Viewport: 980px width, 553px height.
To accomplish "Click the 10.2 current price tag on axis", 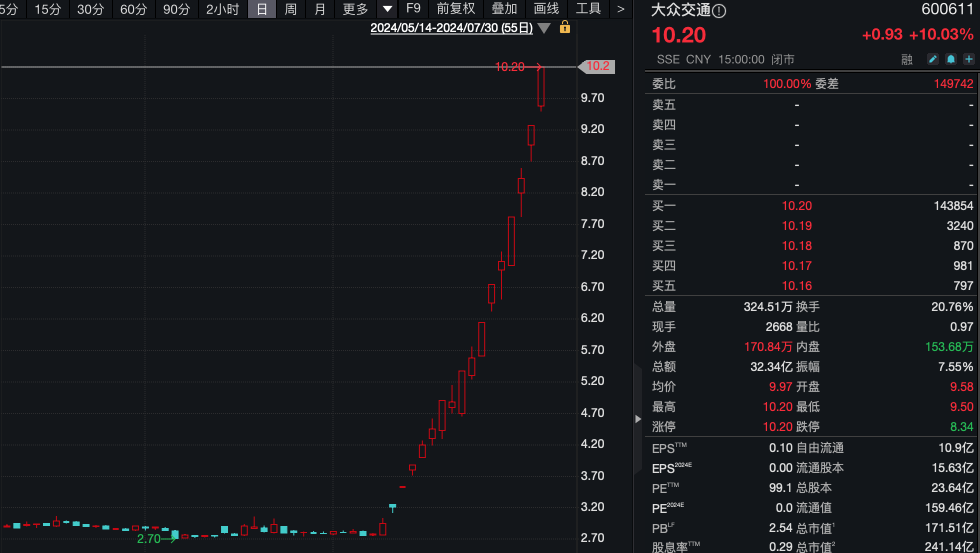I will click(597, 66).
